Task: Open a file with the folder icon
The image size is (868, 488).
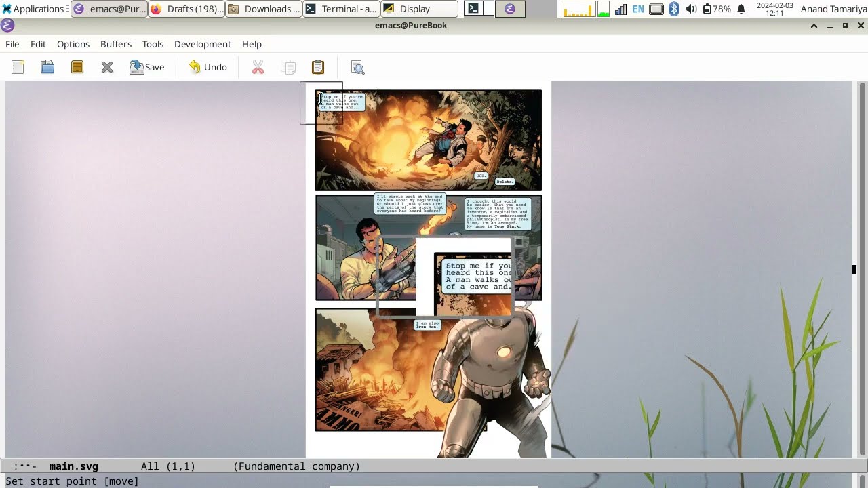Action: [47, 67]
